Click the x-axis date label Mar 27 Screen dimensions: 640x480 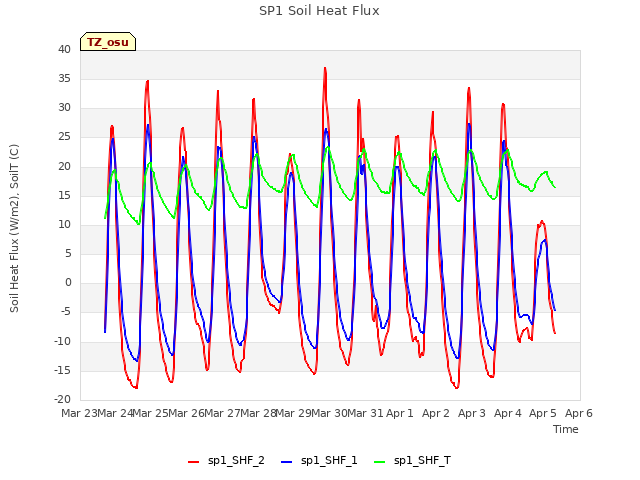pos(222,413)
